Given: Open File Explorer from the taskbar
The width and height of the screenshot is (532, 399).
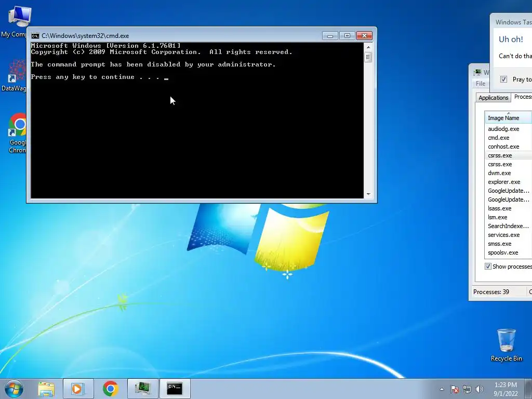Looking at the screenshot, I should (x=46, y=389).
